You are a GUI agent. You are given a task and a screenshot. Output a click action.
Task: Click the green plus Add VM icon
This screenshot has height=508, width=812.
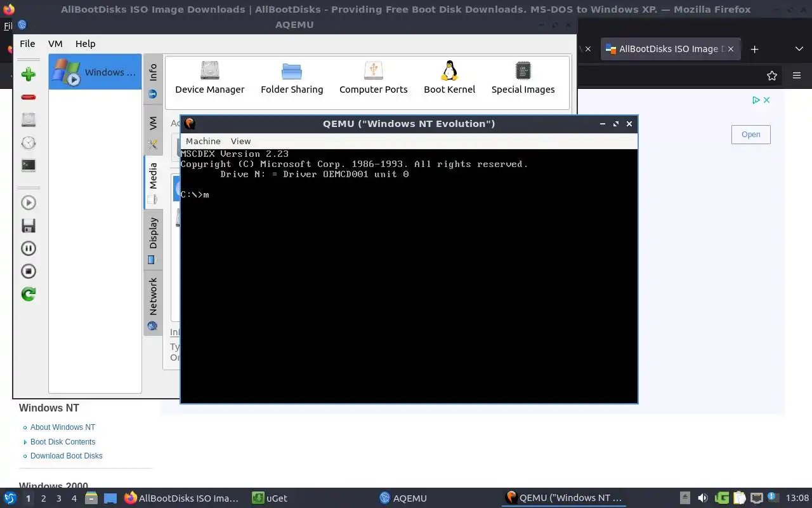click(28, 74)
